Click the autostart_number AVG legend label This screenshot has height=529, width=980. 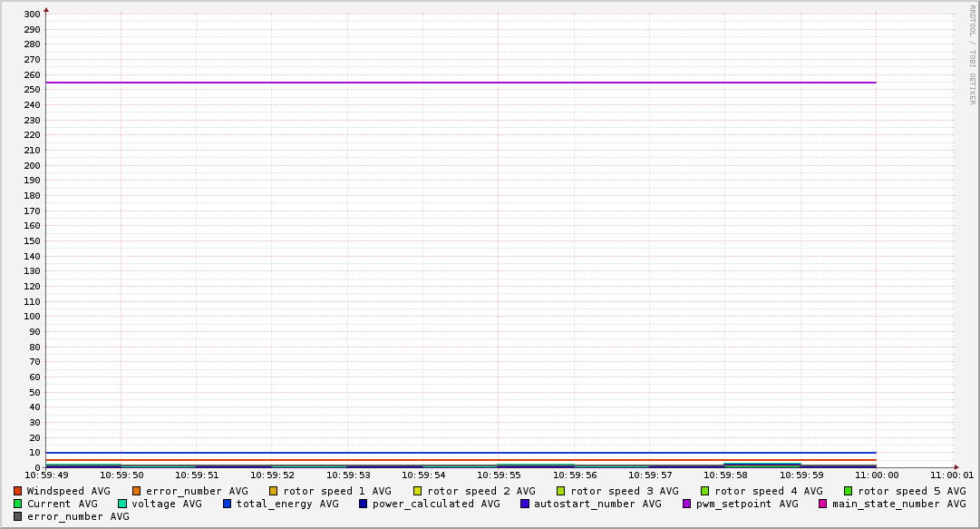pos(597,504)
